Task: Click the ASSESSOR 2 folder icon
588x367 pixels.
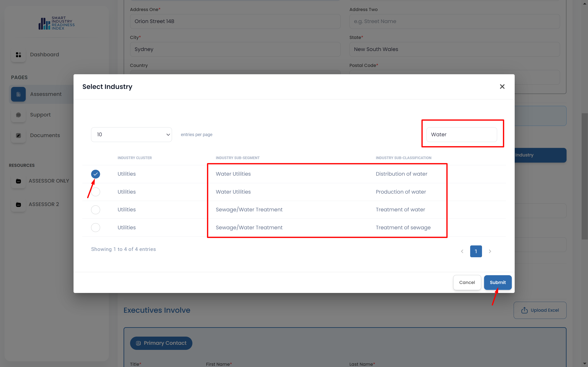Action: [x=18, y=204]
